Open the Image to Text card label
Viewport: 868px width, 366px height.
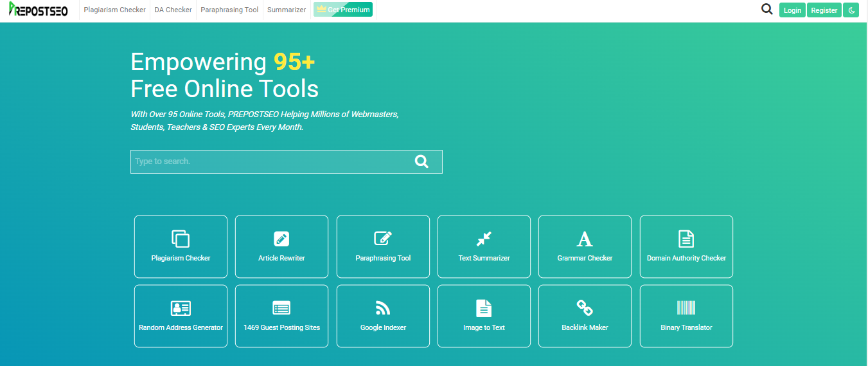(x=484, y=327)
